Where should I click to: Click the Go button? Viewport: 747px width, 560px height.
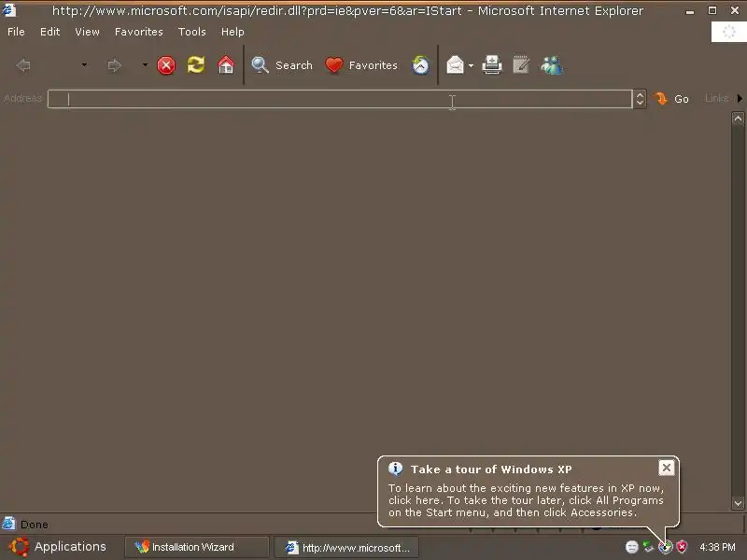(x=671, y=99)
